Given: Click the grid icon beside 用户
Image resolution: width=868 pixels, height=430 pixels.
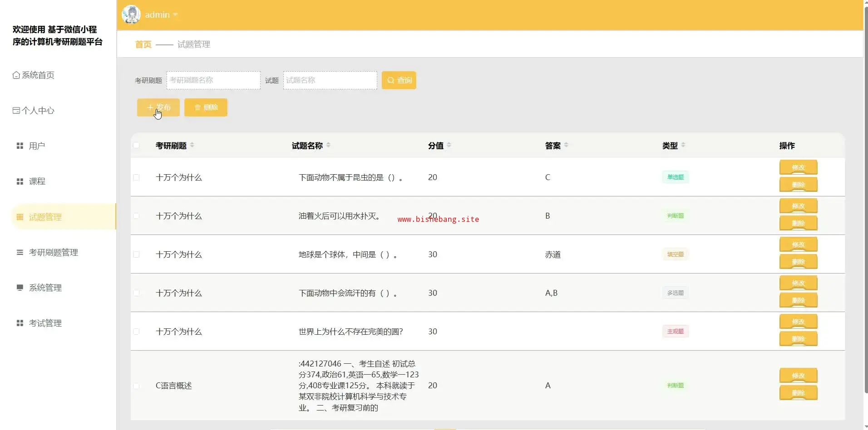Looking at the screenshot, I should [x=20, y=146].
